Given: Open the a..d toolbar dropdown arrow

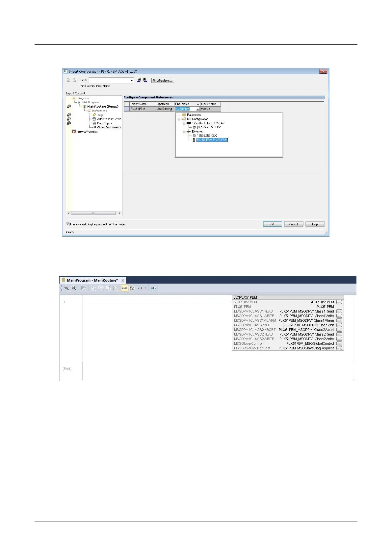Looking at the screenshot, I should pos(145,288).
